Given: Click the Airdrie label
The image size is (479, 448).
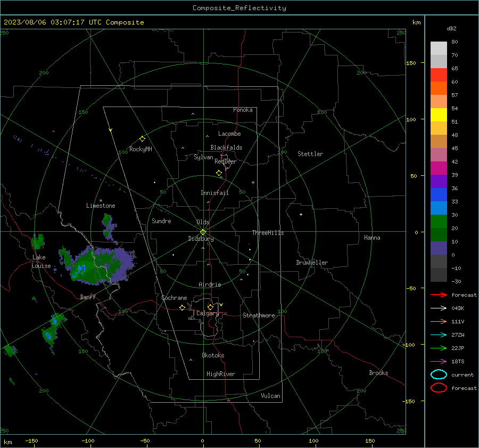Looking at the screenshot, I should point(210,284).
